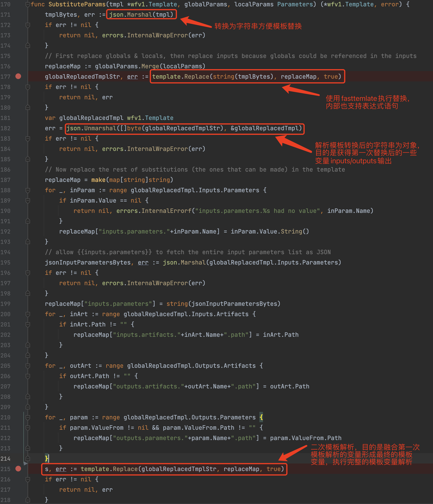
Task: Click the gutter beside line number 181
Action: click(x=18, y=118)
